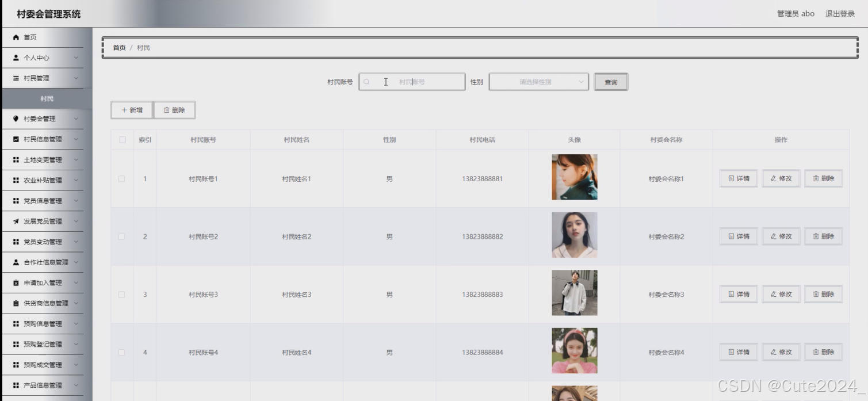Expand 党员信息管理 using its chevron arrow
The width and height of the screenshot is (868, 401).
pyautogui.click(x=76, y=201)
